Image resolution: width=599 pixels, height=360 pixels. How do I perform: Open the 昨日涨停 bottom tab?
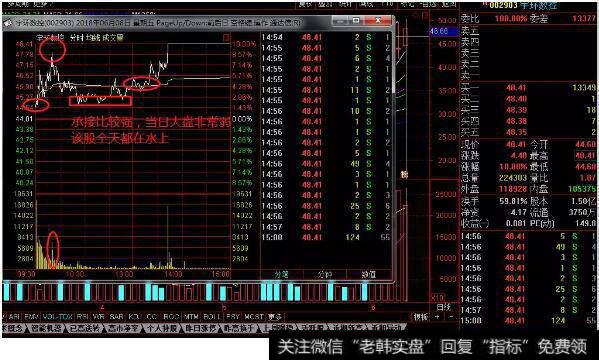201,328
